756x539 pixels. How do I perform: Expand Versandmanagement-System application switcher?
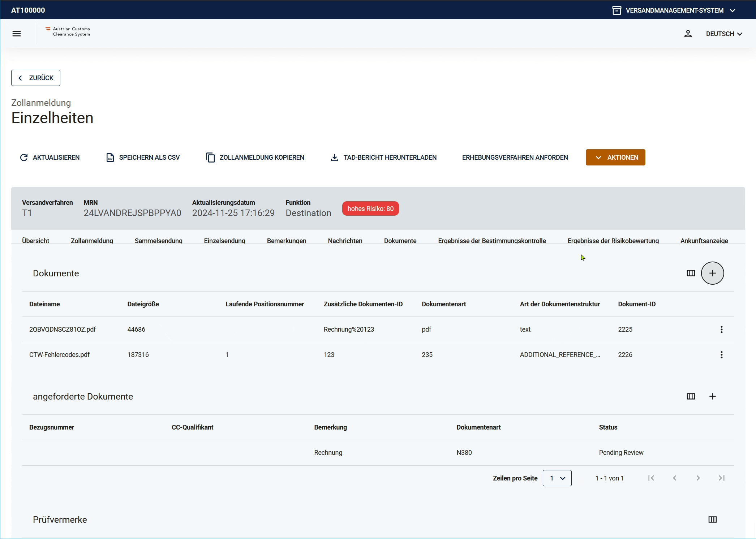point(674,10)
